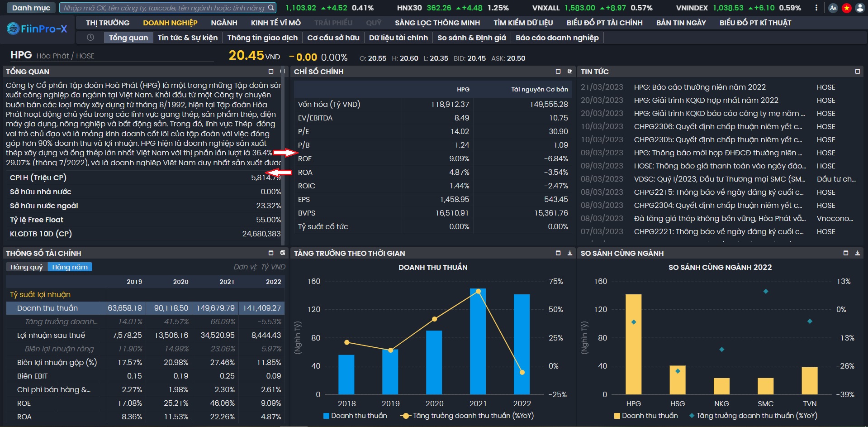The width and height of the screenshot is (868, 427).
Task: Open the user account profile icon
Action: 860,8
